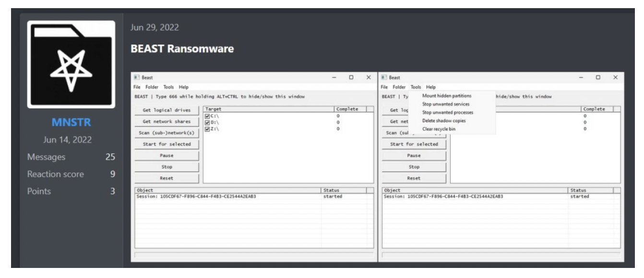Image resolution: width=644 pixels, height=278 pixels.
Task: Open Folder menu in right Beast window
Action: click(x=399, y=87)
